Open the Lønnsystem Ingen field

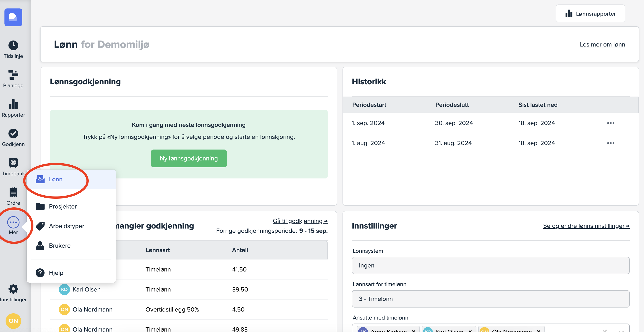click(490, 265)
